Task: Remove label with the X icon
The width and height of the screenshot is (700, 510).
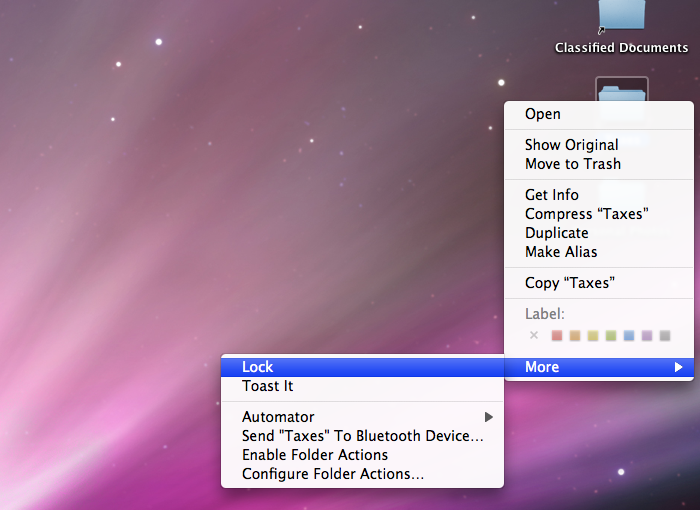Action: [533, 336]
